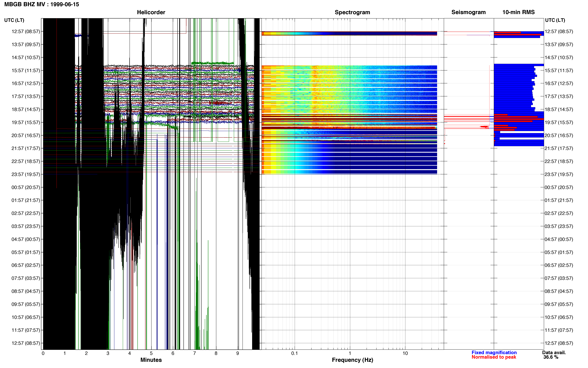
Task: Click helicorder minute tick '9'
Action: point(238,353)
